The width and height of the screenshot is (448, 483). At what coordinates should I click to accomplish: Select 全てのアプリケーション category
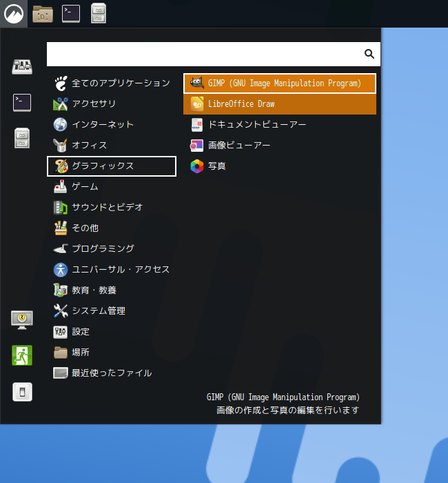pyautogui.click(x=112, y=83)
